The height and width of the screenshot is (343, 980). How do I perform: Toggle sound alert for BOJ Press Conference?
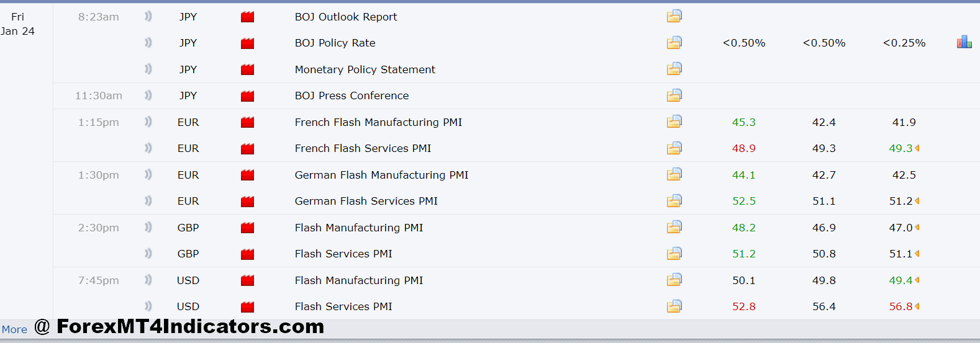[148, 96]
